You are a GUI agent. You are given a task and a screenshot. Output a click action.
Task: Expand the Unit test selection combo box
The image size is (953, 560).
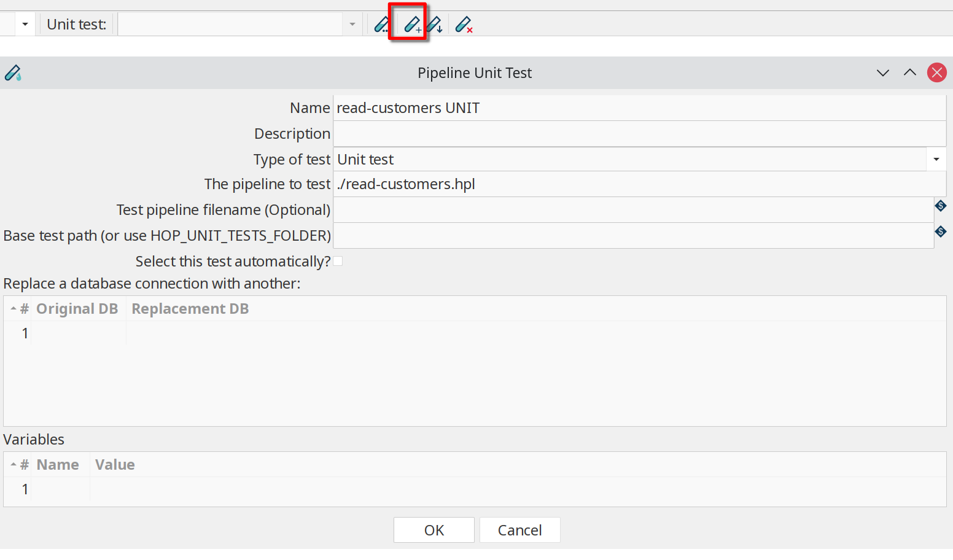pyautogui.click(x=352, y=25)
